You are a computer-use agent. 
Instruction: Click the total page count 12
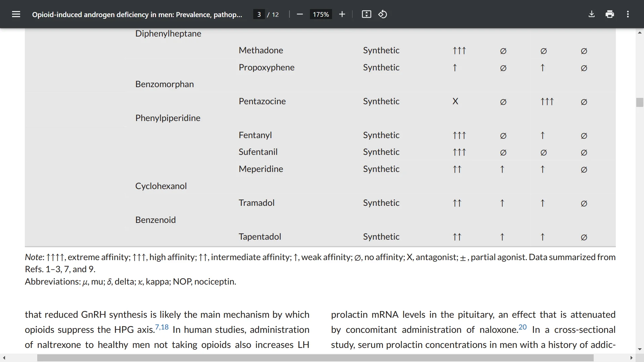coord(275,14)
